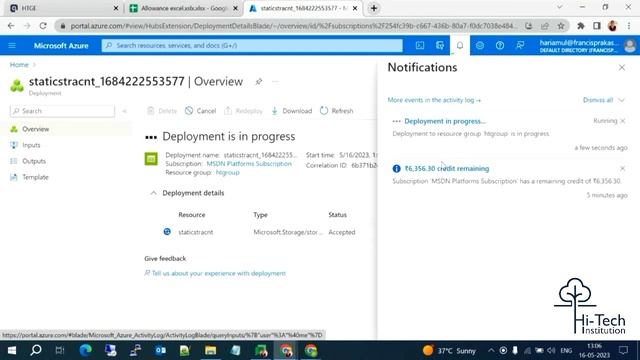The width and height of the screenshot is (640, 360).
Task: Click the browser address bar URL
Action: (293, 26)
